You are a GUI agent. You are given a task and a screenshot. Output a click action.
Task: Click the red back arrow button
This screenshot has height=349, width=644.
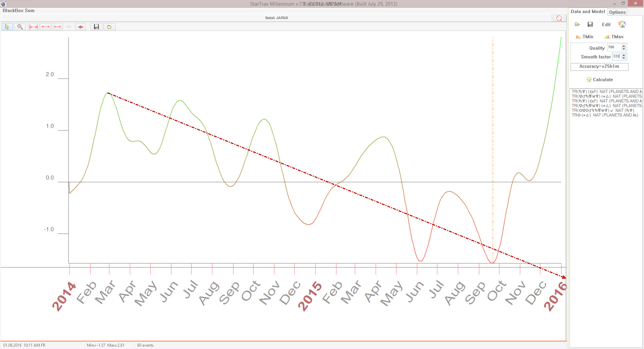pyautogui.click(x=80, y=27)
